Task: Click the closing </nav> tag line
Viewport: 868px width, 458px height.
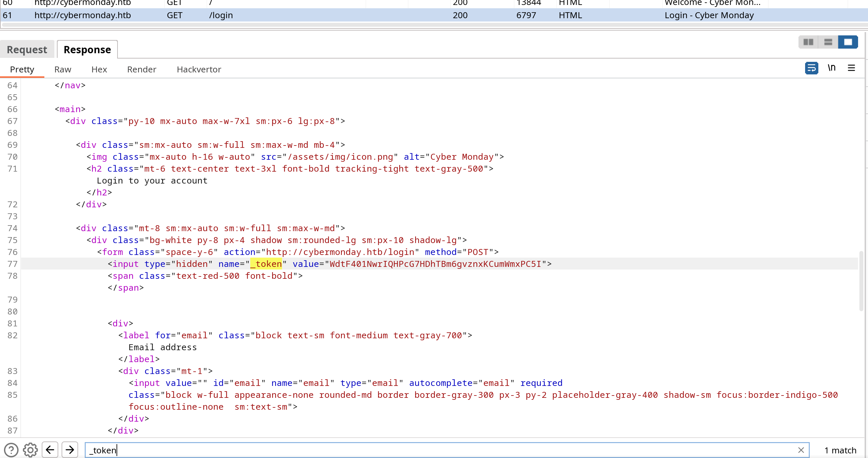Action: (70, 85)
